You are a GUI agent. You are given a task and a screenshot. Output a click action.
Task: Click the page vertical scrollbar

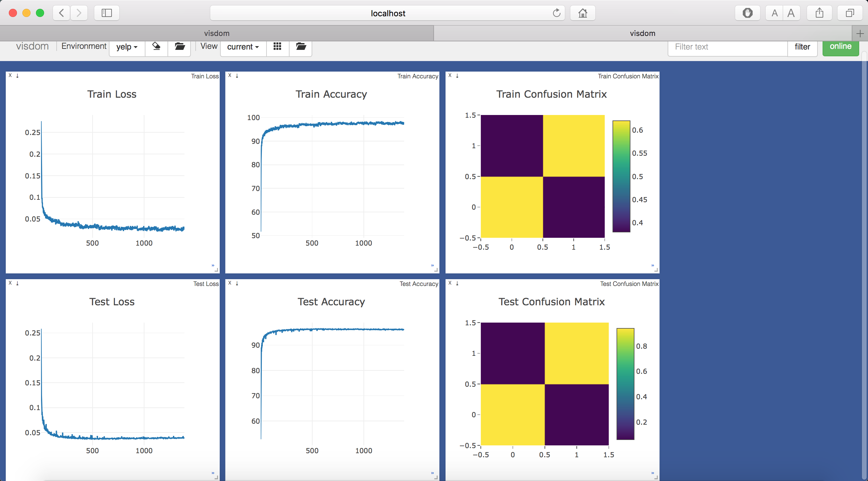tap(864, 265)
